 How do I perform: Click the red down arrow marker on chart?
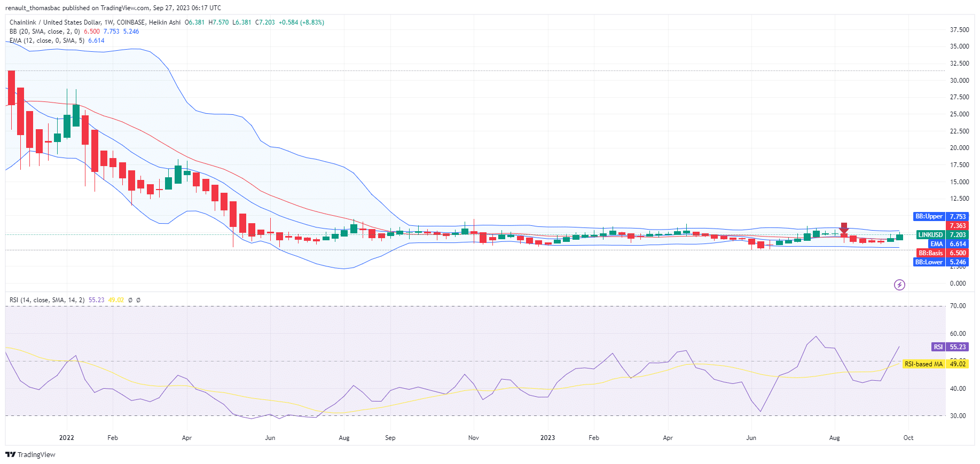[844, 227]
